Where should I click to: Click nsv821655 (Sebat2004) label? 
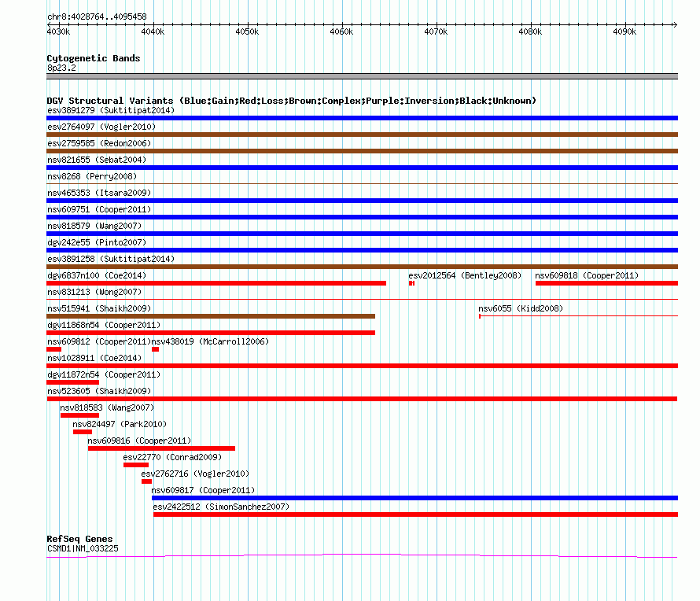click(x=97, y=160)
